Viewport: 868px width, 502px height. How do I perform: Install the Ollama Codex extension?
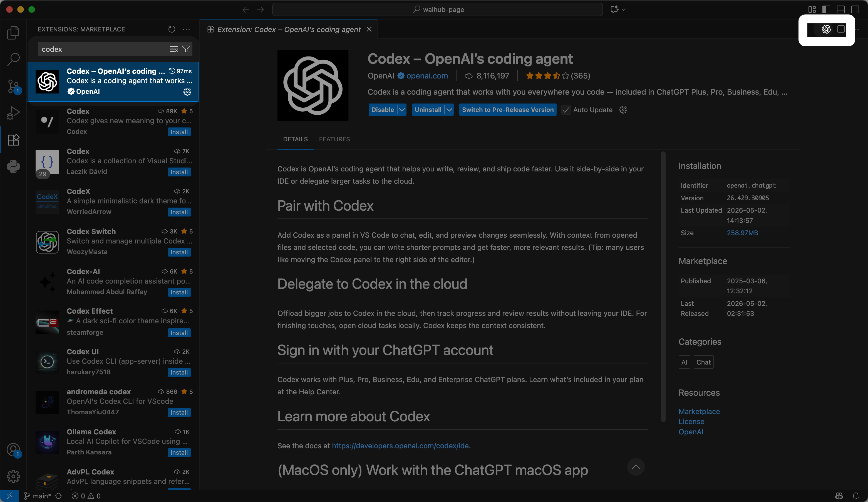tap(179, 452)
